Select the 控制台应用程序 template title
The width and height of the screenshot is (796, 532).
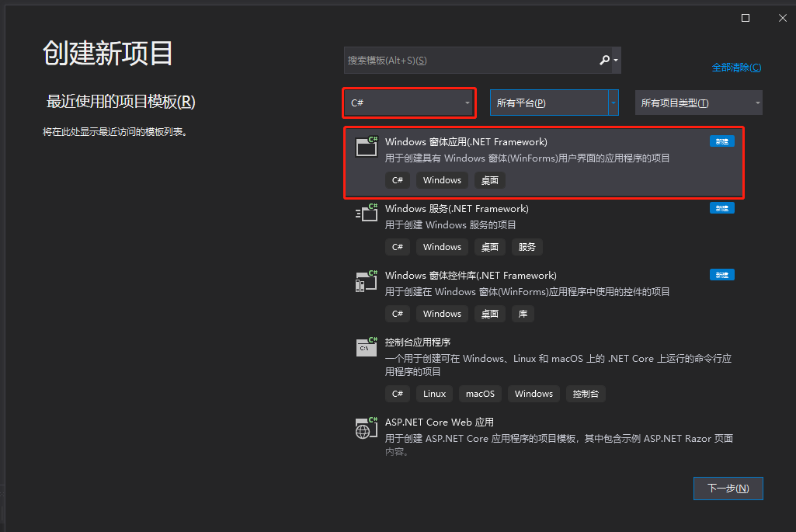[418, 342]
